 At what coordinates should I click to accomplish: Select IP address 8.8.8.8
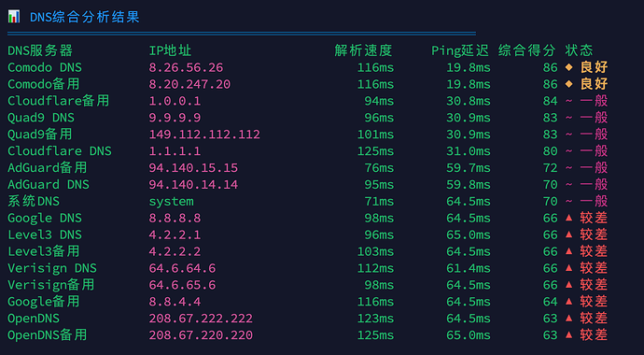click(175, 219)
